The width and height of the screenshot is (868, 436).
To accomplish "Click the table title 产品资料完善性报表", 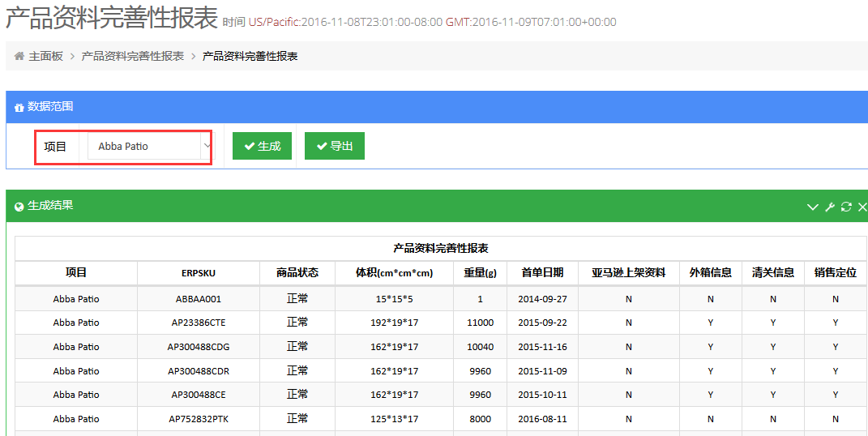I will pyautogui.click(x=441, y=249).
